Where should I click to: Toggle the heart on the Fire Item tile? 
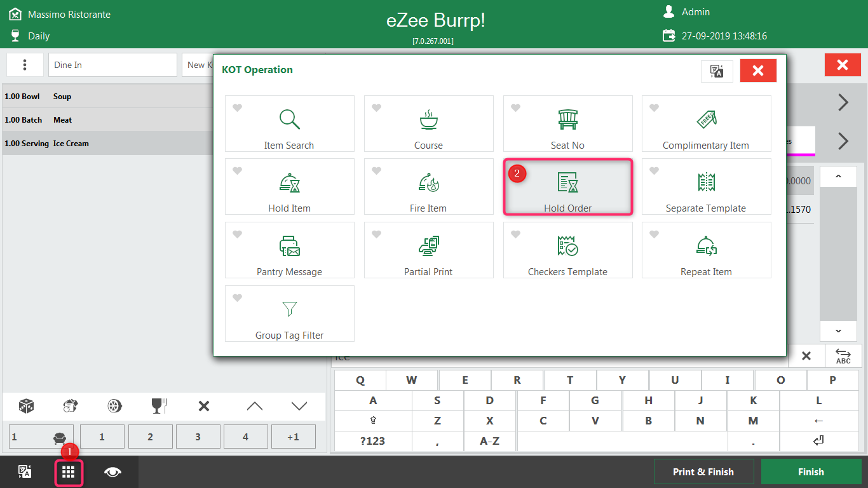[x=376, y=171]
